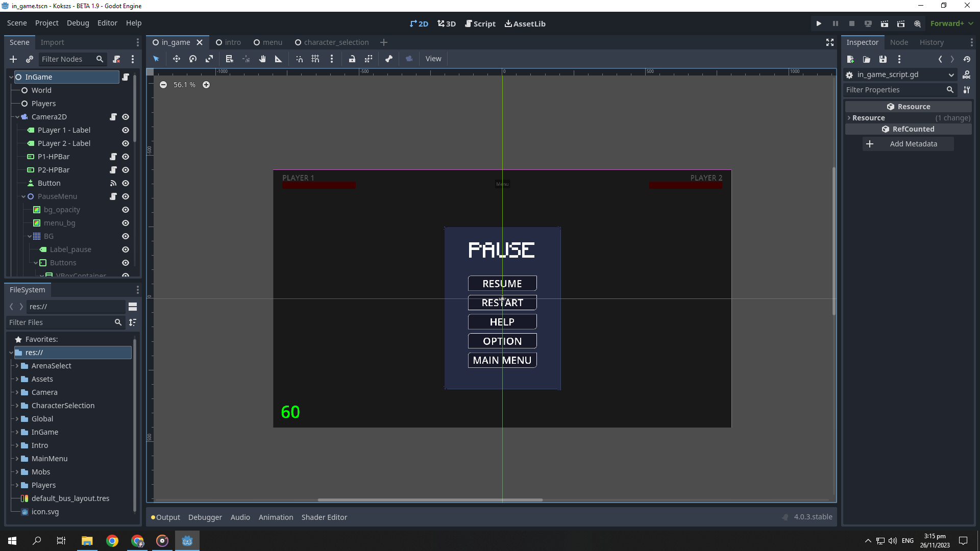Save the edited resource in Inspector
Image resolution: width=980 pixels, height=551 pixels.
pos(883,59)
